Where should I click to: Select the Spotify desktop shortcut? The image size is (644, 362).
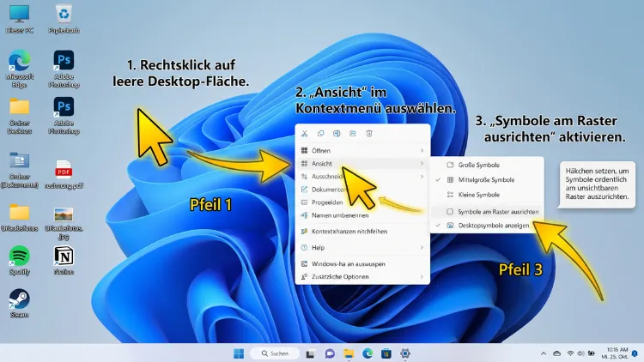pyautogui.click(x=19, y=256)
